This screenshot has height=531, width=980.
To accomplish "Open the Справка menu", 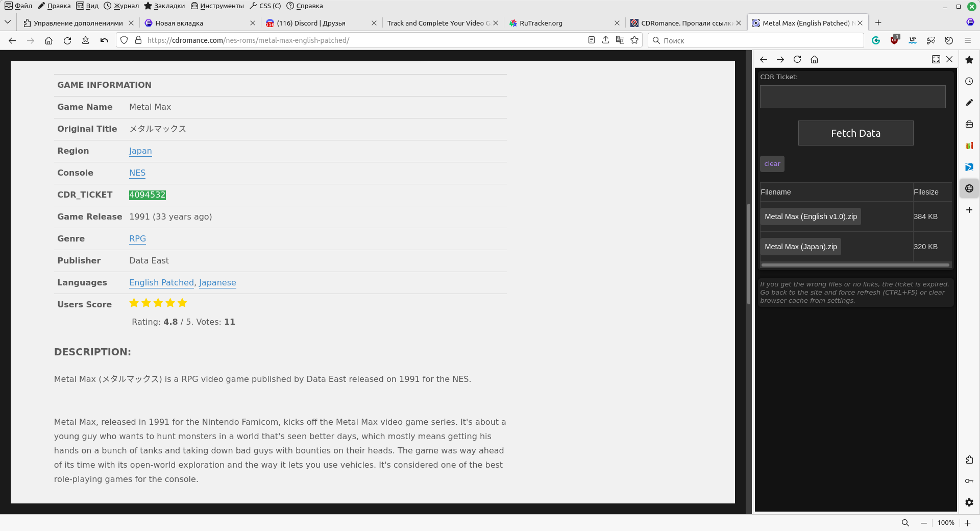I will pyautogui.click(x=305, y=6).
